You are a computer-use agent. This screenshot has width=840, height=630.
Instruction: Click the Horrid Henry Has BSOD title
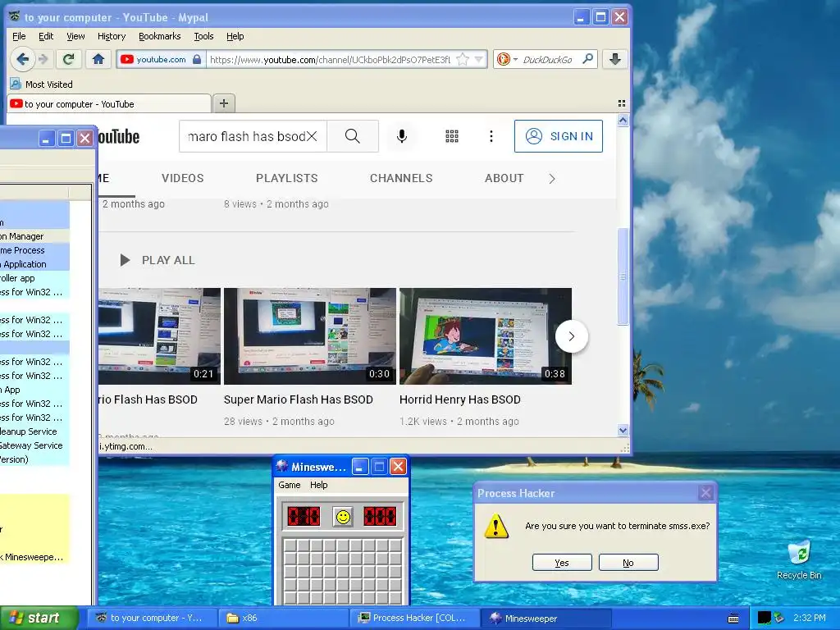[x=459, y=399]
